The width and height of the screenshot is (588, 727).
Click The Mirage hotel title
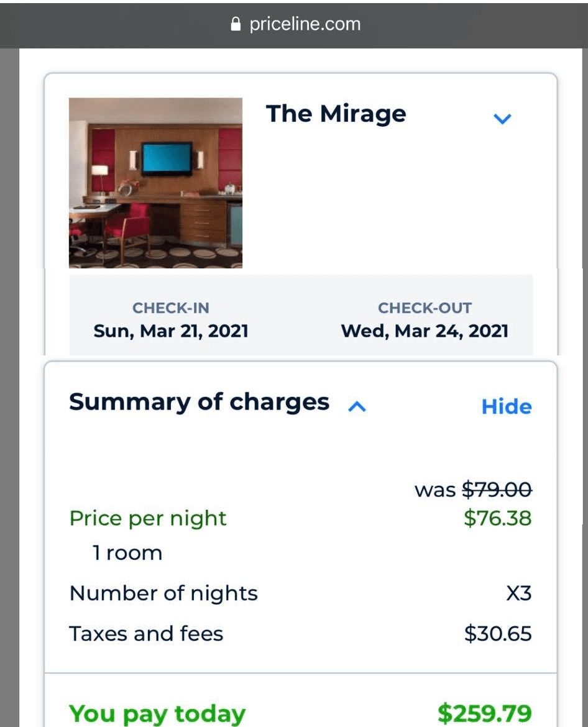(336, 114)
